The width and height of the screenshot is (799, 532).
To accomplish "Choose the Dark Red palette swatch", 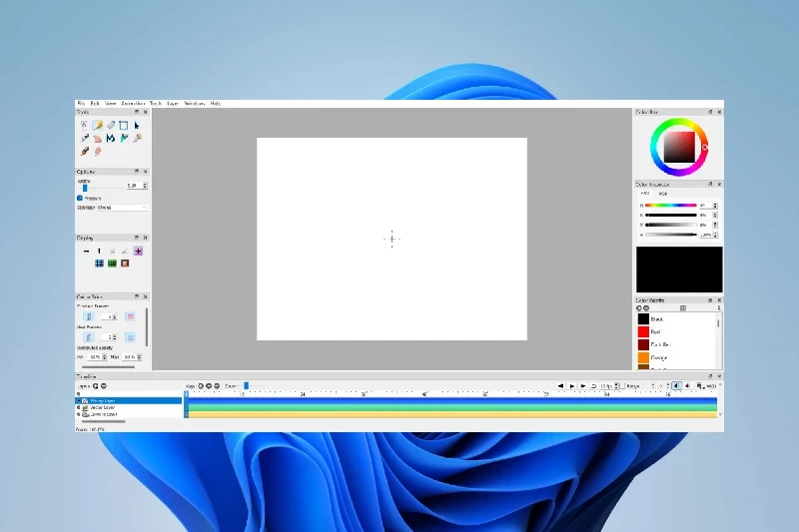I will (643, 344).
